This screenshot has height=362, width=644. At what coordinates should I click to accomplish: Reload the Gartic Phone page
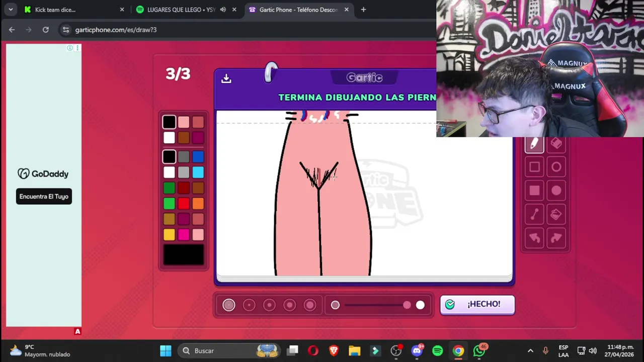45,30
